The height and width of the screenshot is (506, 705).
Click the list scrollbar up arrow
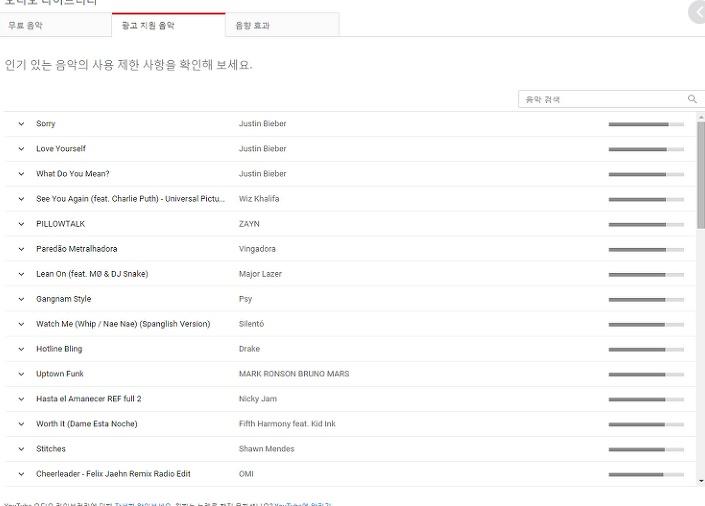pyautogui.click(x=701, y=117)
